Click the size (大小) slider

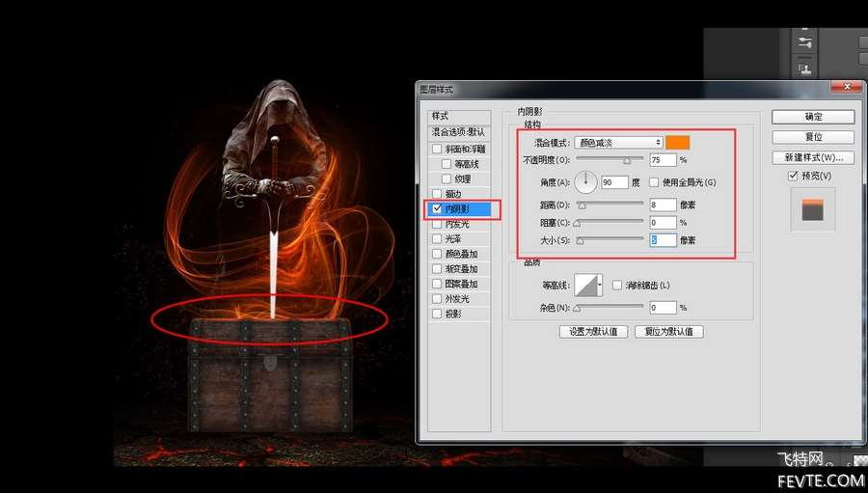610,240
